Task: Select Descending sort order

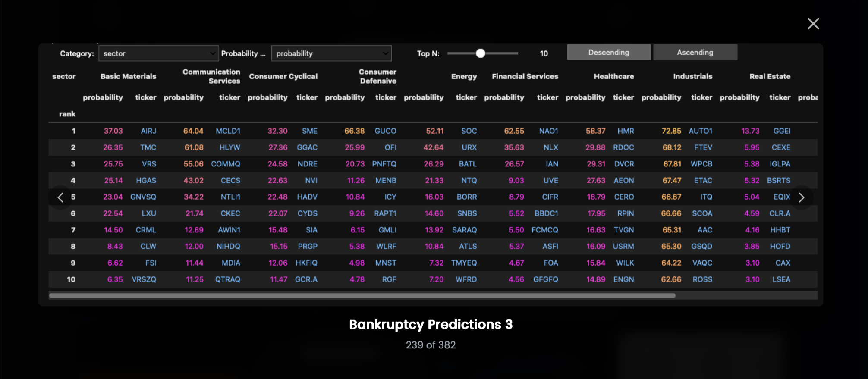Action: (x=609, y=53)
